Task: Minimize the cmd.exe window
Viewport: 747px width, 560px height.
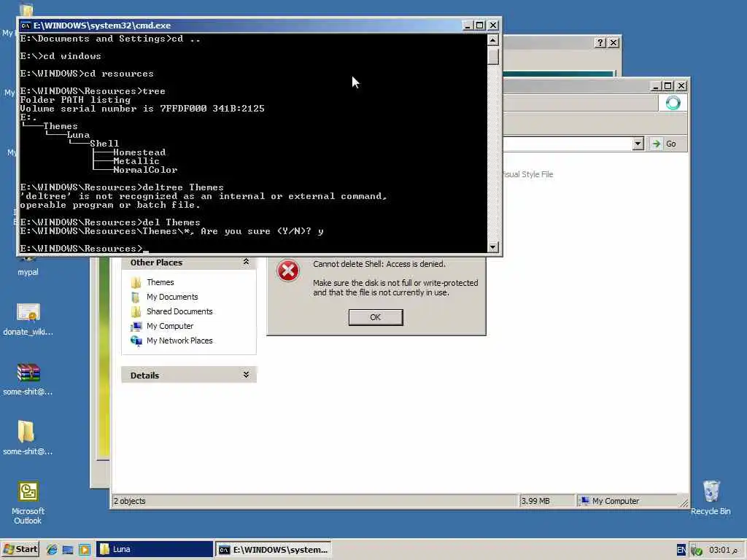Action: [x=468, y=26]
